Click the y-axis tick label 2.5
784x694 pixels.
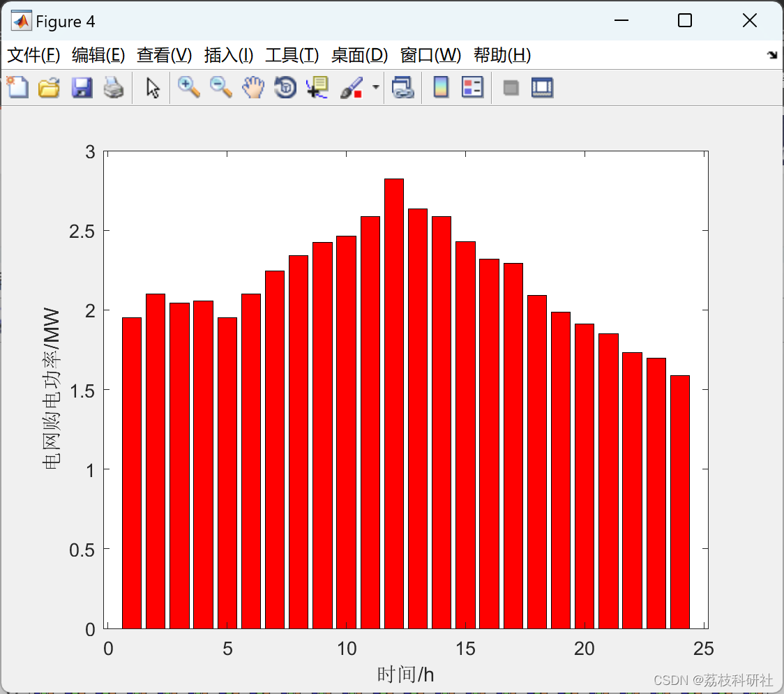coord(82,232)
